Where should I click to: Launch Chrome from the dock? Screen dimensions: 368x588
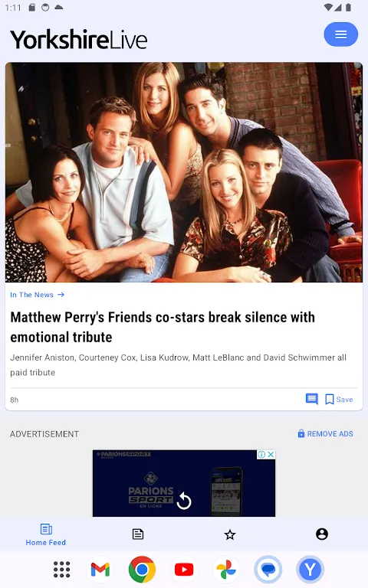pyautogui.click(x=142, y=570)
